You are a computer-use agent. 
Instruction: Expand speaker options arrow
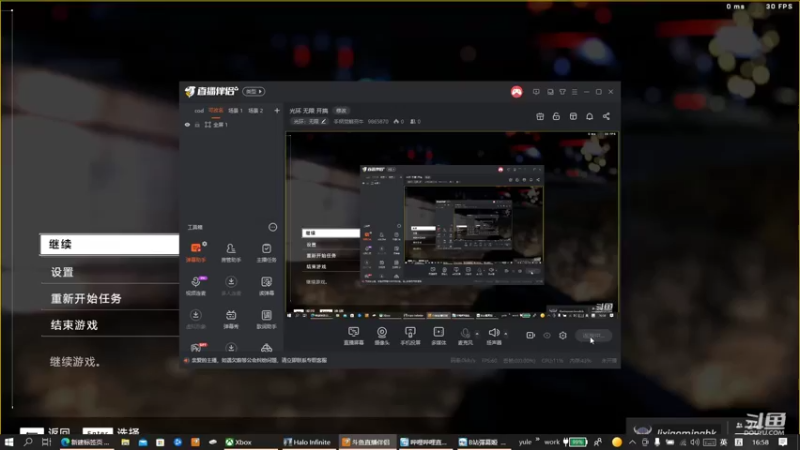click(506, 334)
